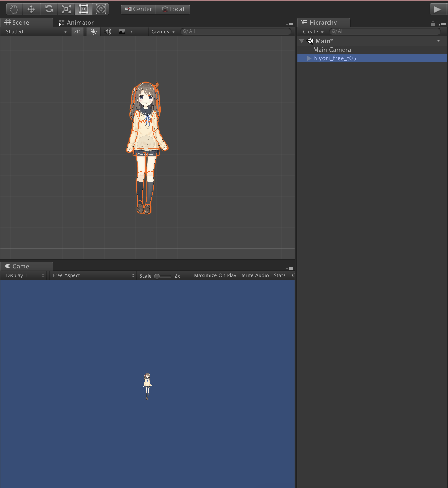448x488 pixels.
Task: Click the Game tab pacman icon
Action: pyautogui.click(x=8, y=266)
